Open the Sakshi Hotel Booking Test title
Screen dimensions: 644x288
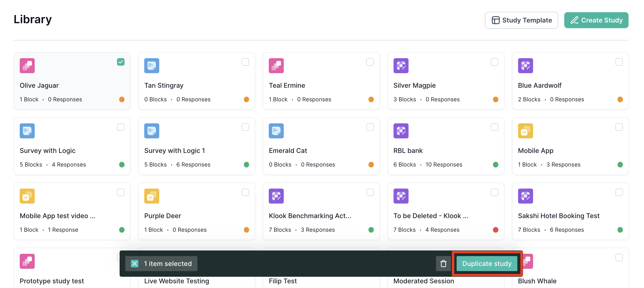coord(558,216)
